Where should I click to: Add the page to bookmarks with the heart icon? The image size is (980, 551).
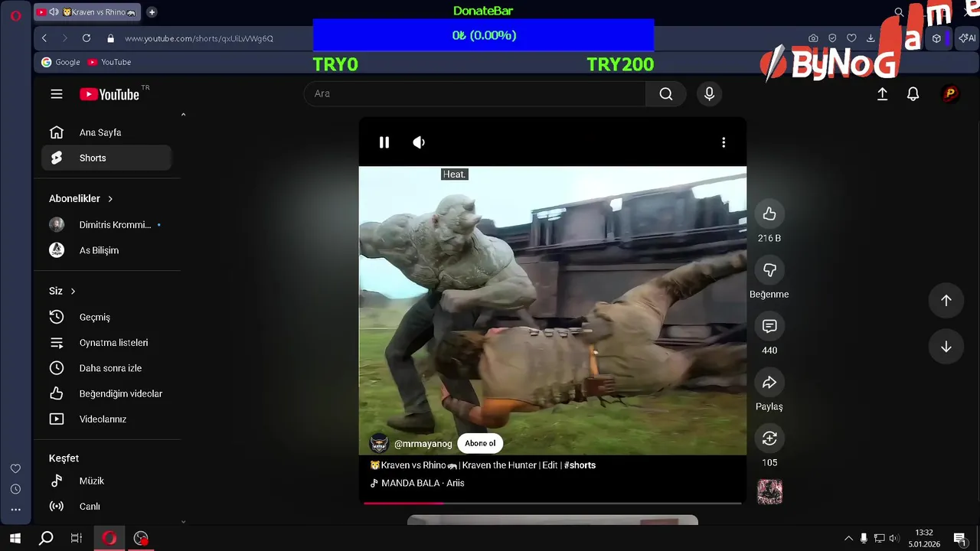851,38
